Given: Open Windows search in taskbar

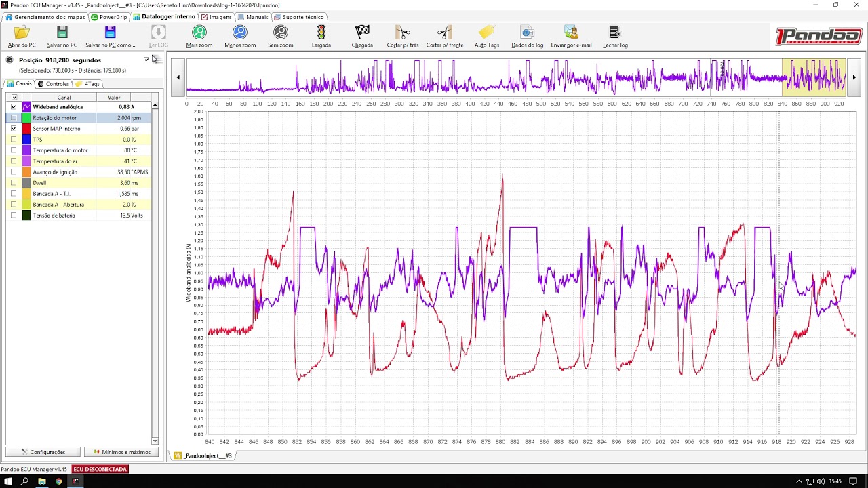Looking at the screenshot, I should [x=24, y=481].
